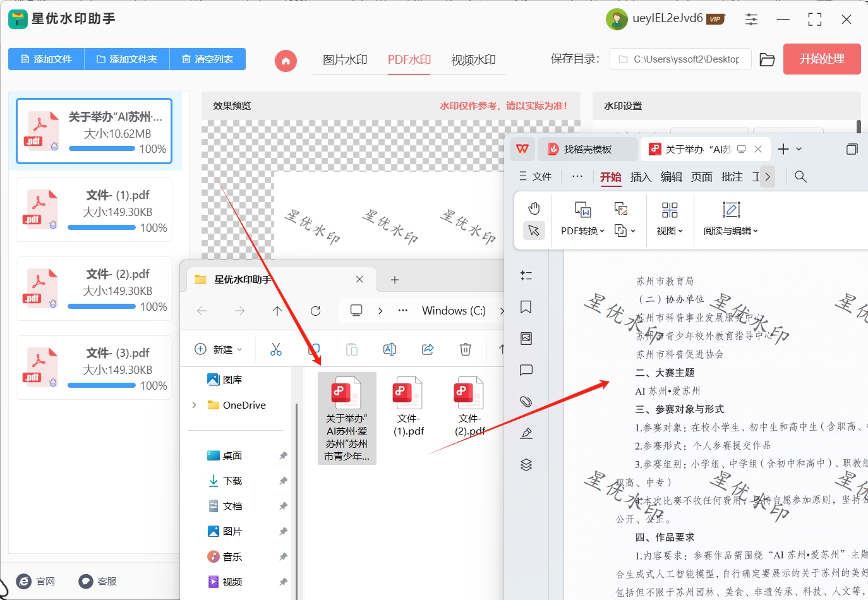Select the 页面 ribbon tab in WPS

pos(701,177)
